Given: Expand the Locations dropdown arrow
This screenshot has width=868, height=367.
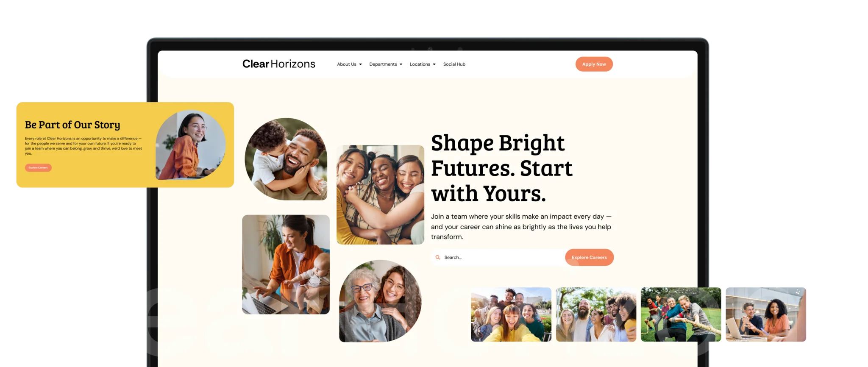Looking at the screenshot, I should click(434, 64).
